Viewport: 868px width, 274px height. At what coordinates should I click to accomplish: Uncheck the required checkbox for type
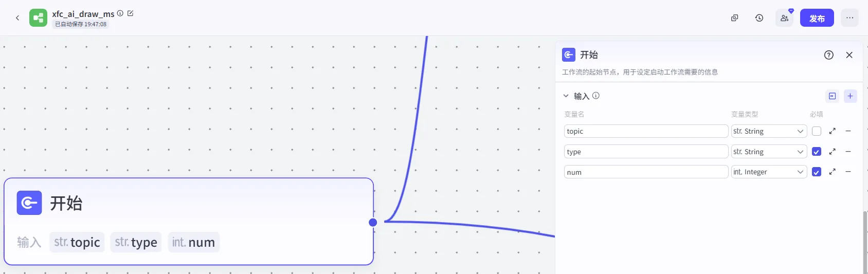click(x=816, y=152)
